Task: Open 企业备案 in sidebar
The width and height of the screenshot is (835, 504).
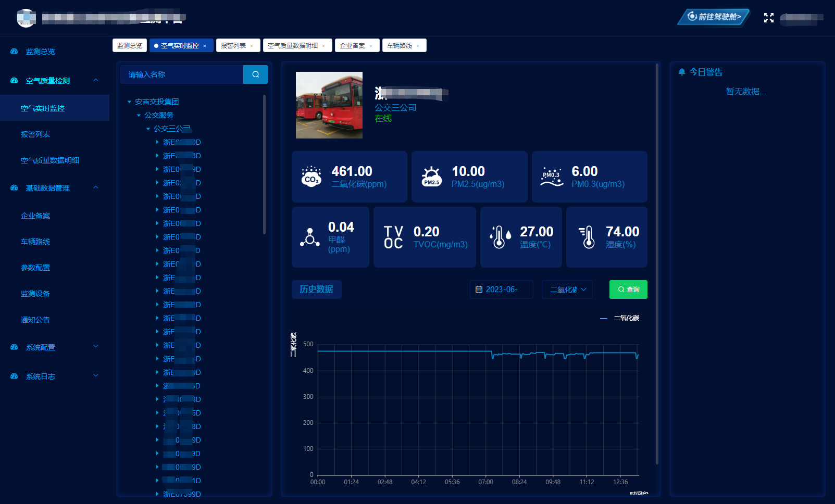Action: [x=55, y=216]
